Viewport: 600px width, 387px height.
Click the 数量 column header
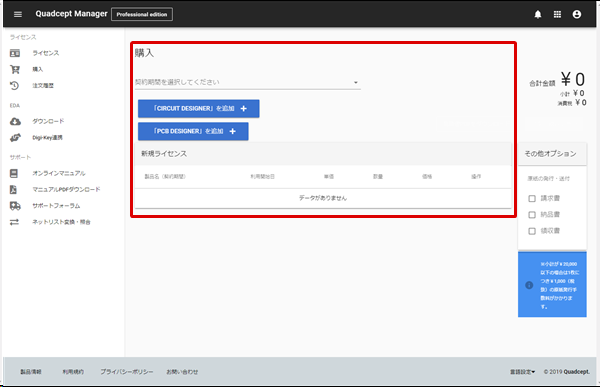[378, 176]
